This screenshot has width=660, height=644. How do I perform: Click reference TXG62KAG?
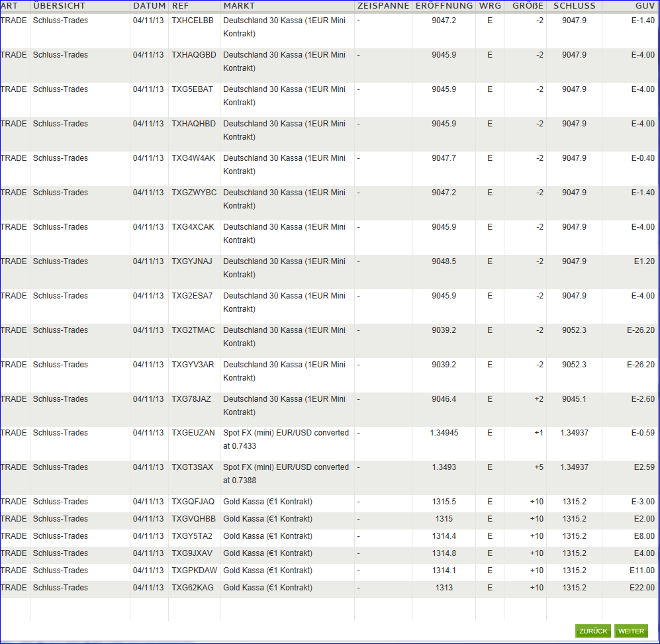point(193,588)
